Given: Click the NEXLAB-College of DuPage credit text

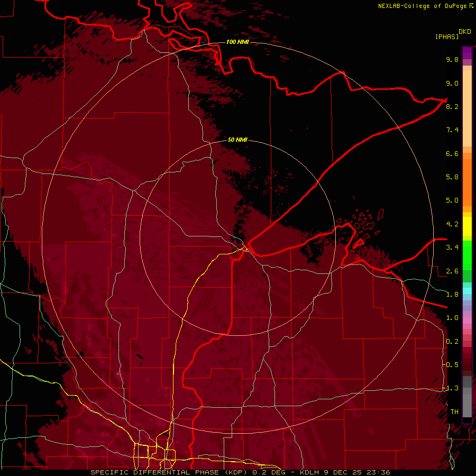Looking at the screenshot, I should click(x=423, y=6).
